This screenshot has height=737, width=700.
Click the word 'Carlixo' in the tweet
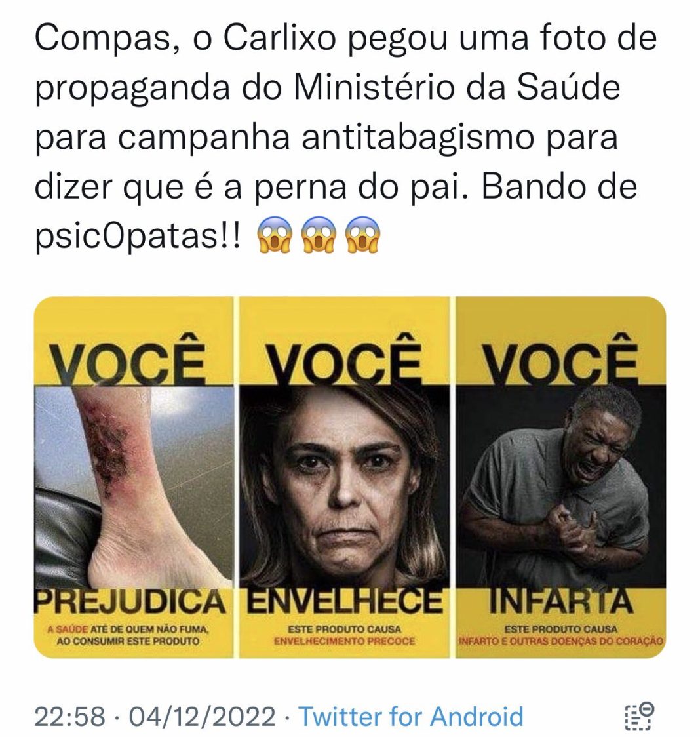click(x=279, y=39)
